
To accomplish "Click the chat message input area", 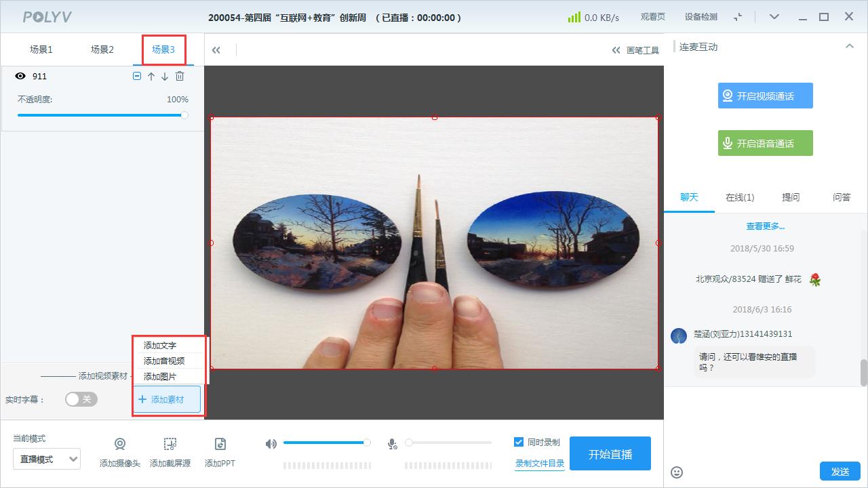I will tap(766, 424).
